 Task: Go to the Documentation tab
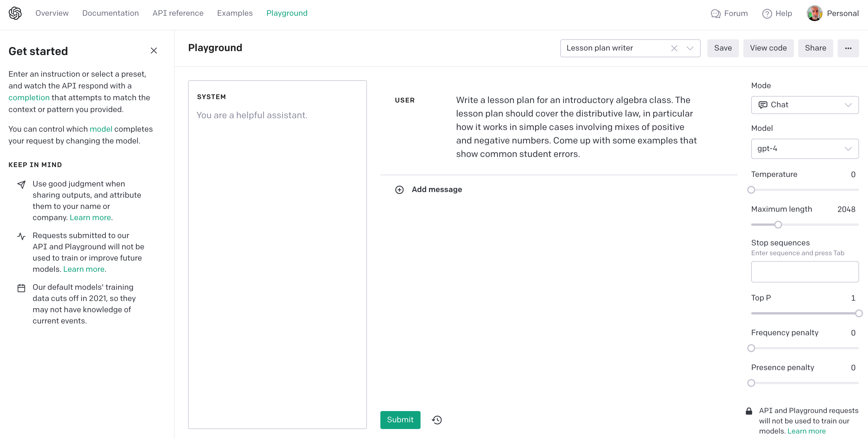coord(111,13)
